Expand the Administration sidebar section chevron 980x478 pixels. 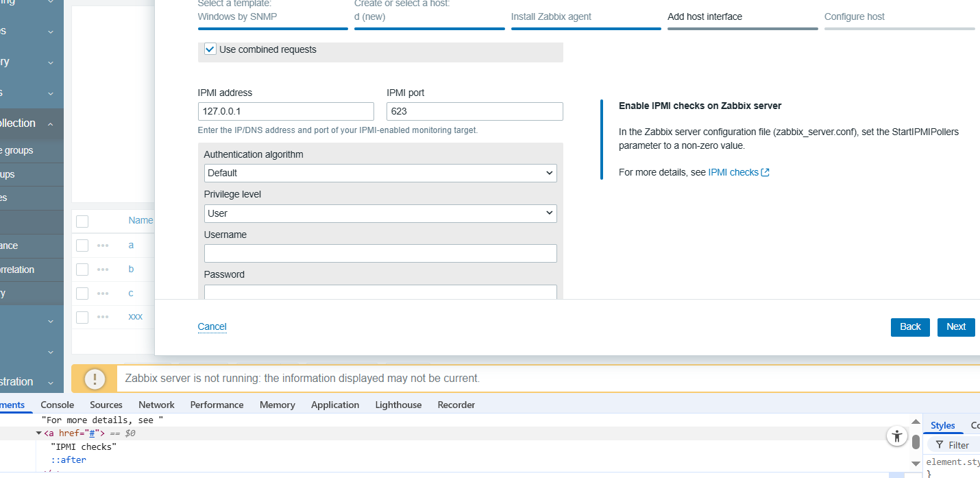[51, 382]
